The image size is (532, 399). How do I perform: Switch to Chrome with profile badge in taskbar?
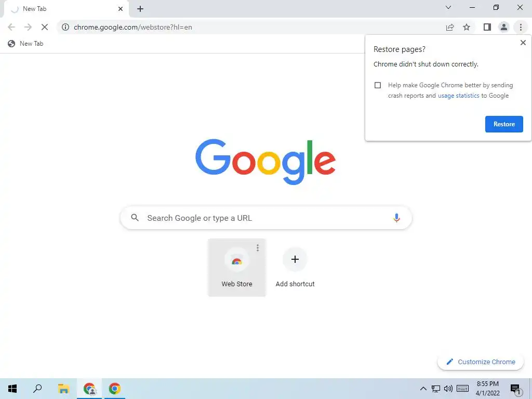[89, 389]
